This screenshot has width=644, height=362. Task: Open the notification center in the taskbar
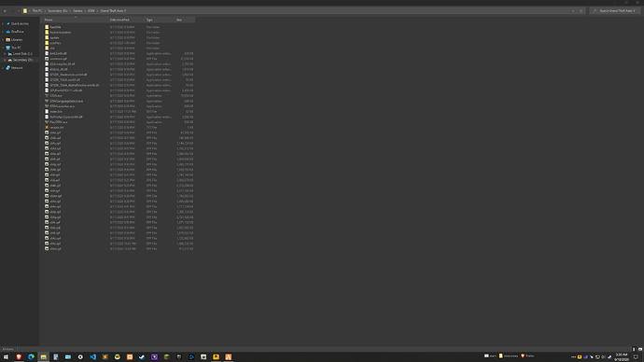click(637, 357)
